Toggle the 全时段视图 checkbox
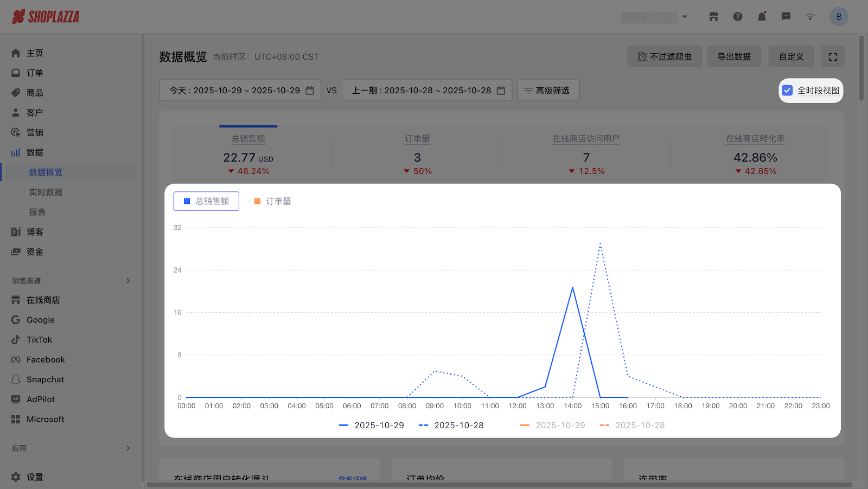 (788, 91)
